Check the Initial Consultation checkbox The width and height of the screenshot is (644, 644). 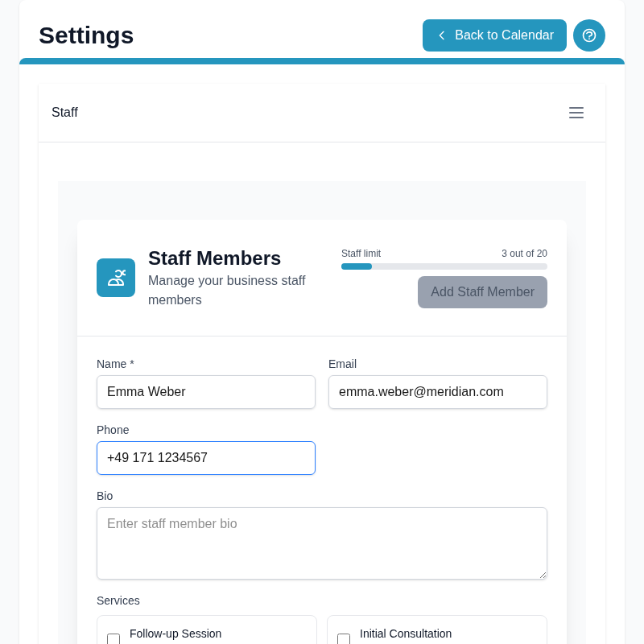(344, 638)
